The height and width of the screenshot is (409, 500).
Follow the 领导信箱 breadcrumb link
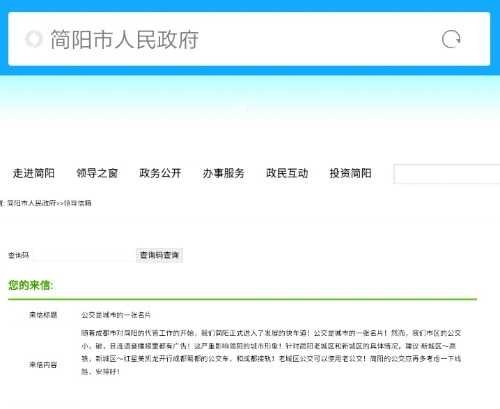coord(77,203)
